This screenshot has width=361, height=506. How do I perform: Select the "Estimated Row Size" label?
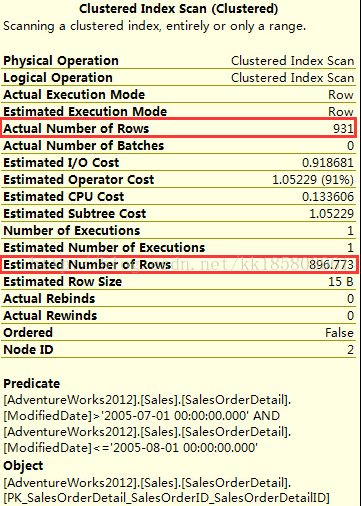tap(63, 282)
